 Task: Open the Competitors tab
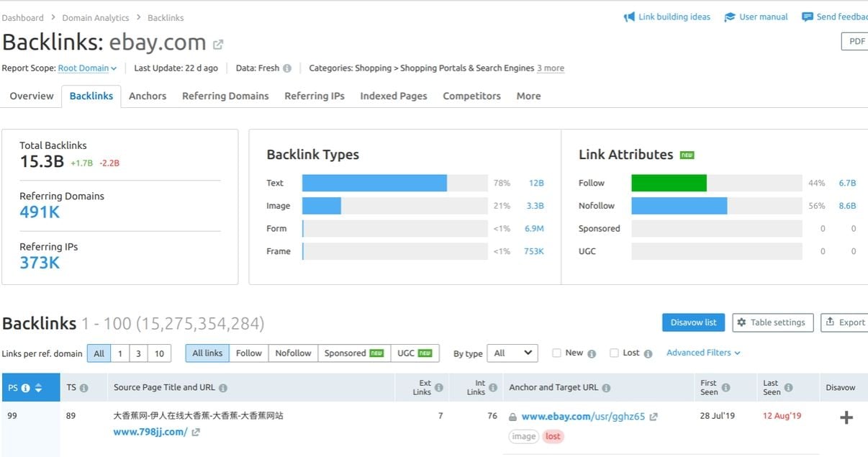point(471,96)
